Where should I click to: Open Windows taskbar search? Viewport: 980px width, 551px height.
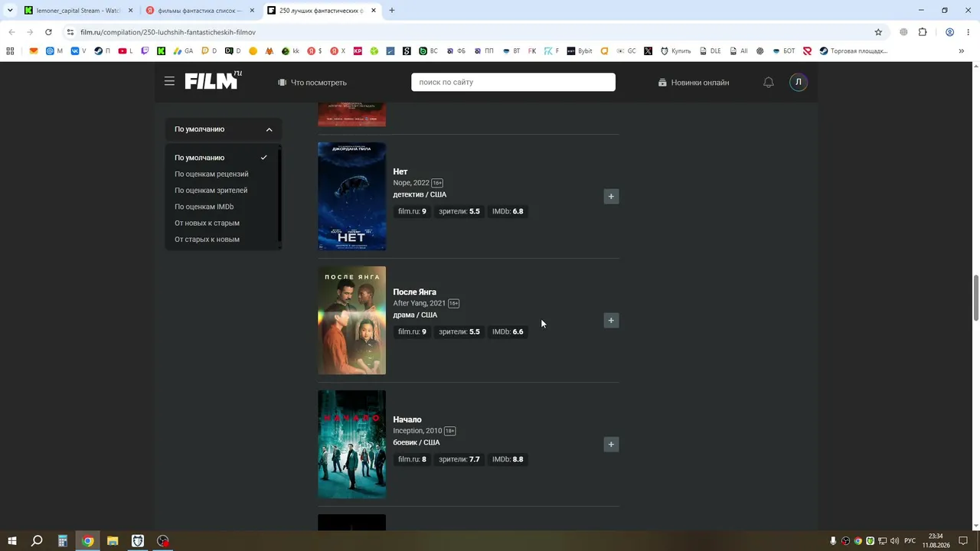click(37, 541)
